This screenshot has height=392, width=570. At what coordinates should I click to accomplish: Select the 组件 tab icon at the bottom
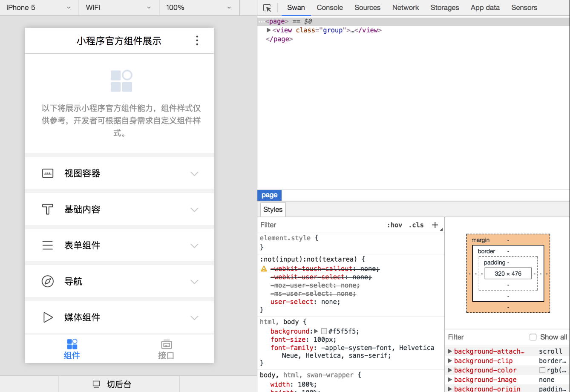(72, 344)
